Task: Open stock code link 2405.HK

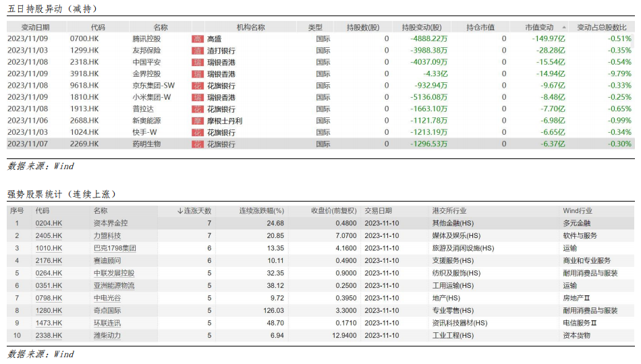Action: pyautogui.click(x=49, y=236)
